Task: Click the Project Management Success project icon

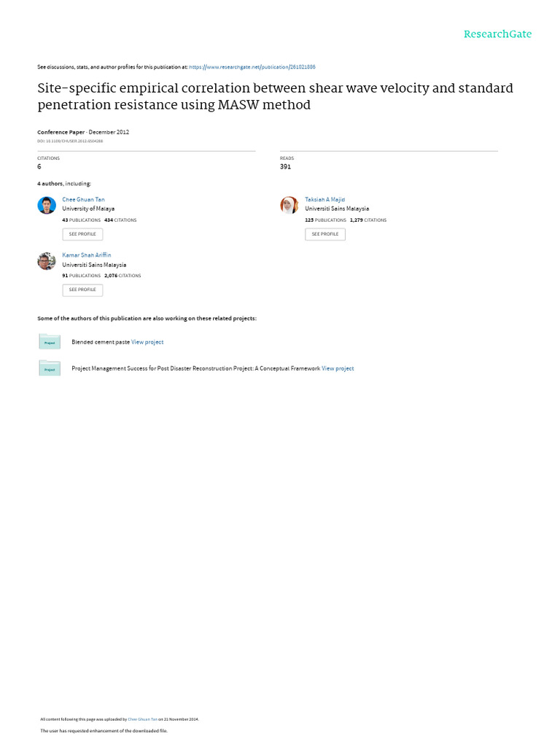Action: [50, 368]
